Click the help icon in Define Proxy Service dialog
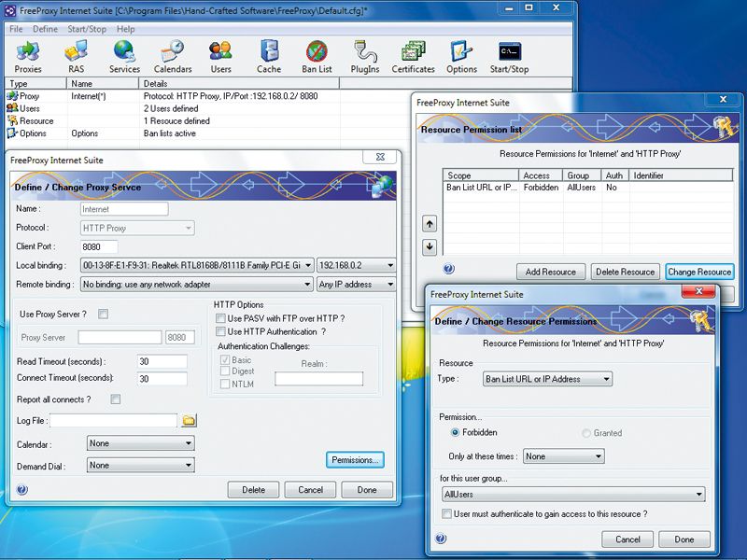The width and height of the screenshot is (747, 560). click(21, 489)
